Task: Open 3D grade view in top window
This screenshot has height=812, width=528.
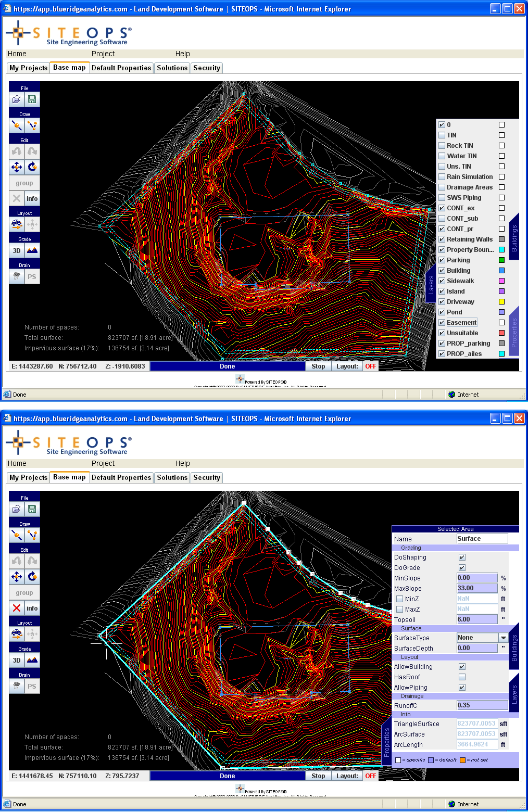Action: tap(17, 250)
